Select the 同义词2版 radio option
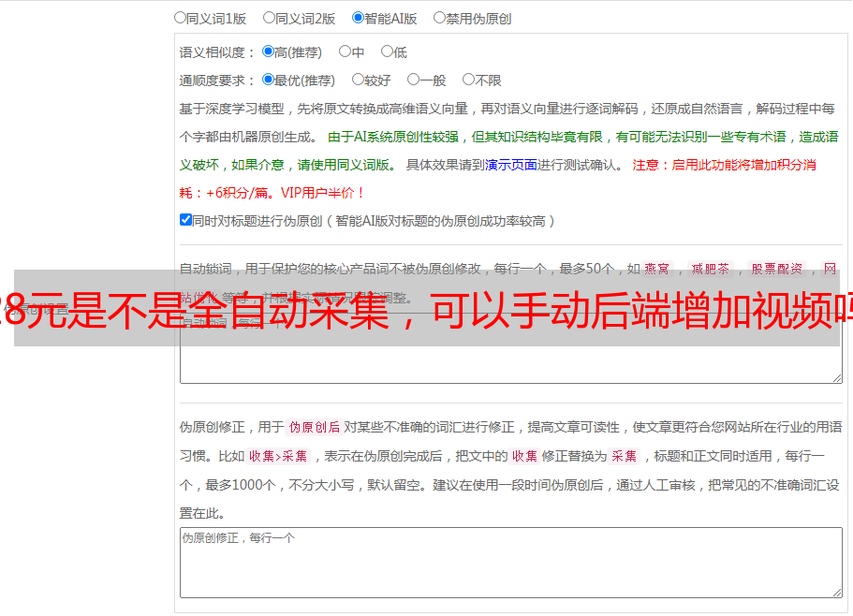The width and height of the screenshot is (853, 616). [x=269, y=18]
